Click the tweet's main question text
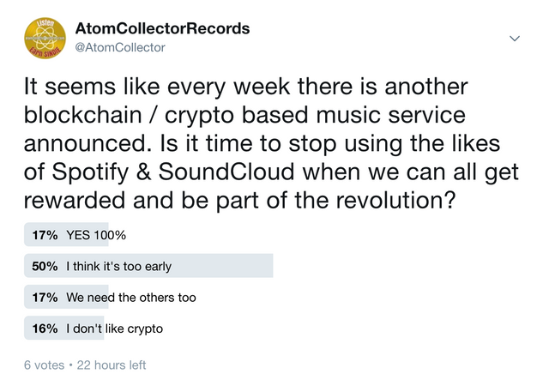The image size is (549, 392). pyautogui.click(x=271, y=143)
